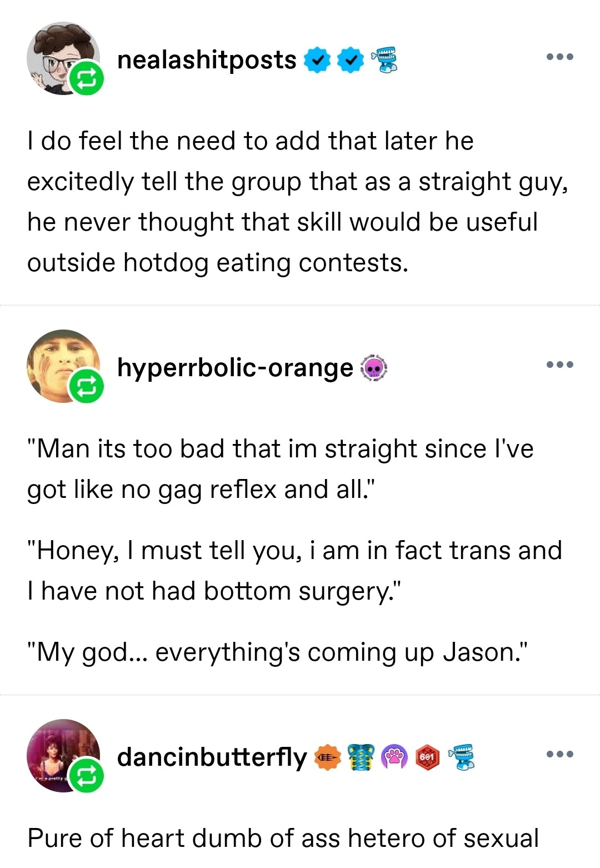The width and height of the screenshot is (600, 868).
Task: Open nealashitposts post options menu
Action: point(559,57)
